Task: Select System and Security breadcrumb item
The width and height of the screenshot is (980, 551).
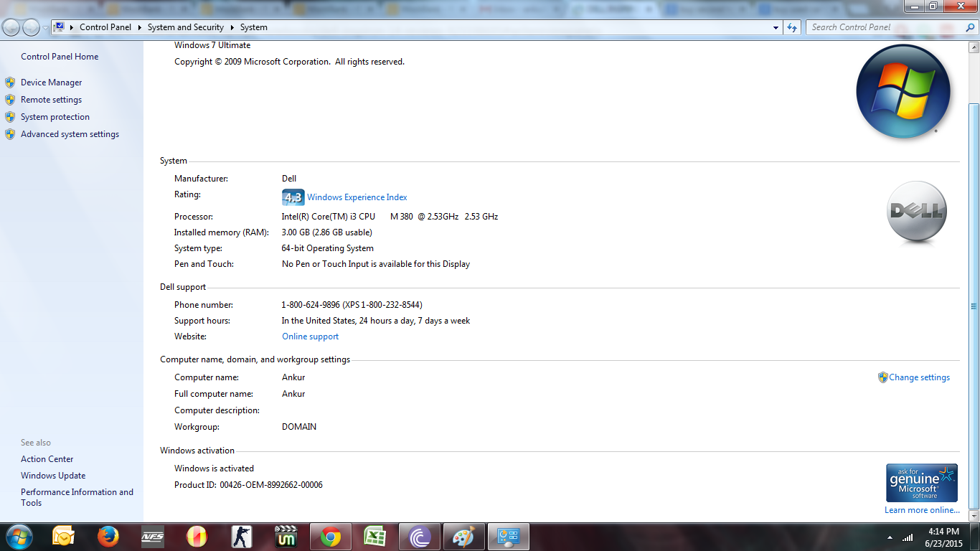Action: (x=185, y=27)
